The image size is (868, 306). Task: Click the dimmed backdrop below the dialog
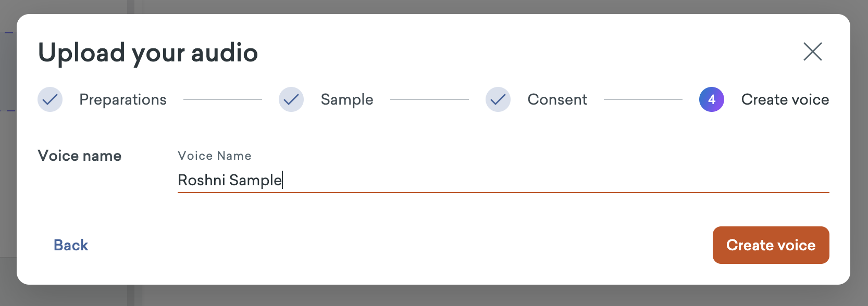click(433, 296)
